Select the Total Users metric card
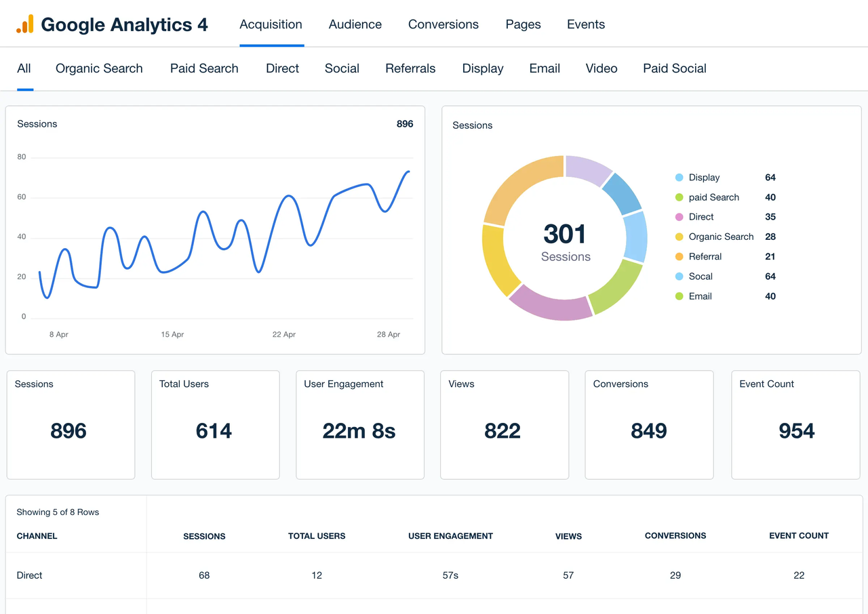Image resolution: width=868 pixels, height=614 pixels. [x=215, y=424]
